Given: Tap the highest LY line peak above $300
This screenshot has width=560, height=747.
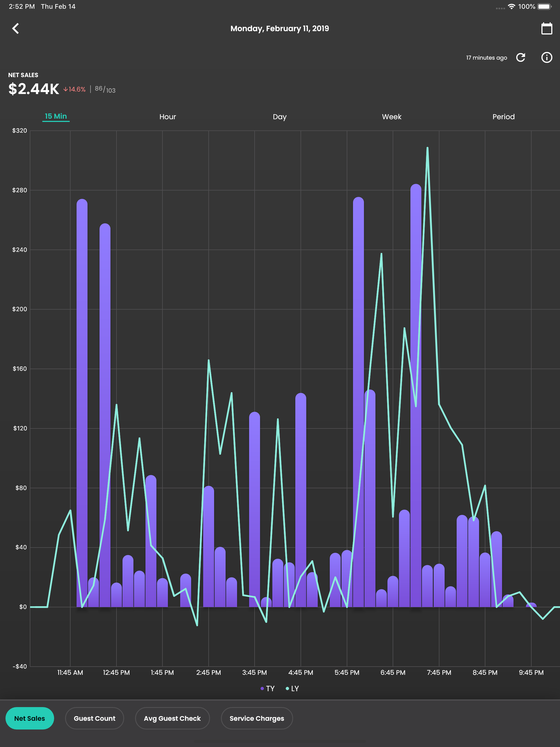Looking at the screenshot, I should (x=427, y=148).
